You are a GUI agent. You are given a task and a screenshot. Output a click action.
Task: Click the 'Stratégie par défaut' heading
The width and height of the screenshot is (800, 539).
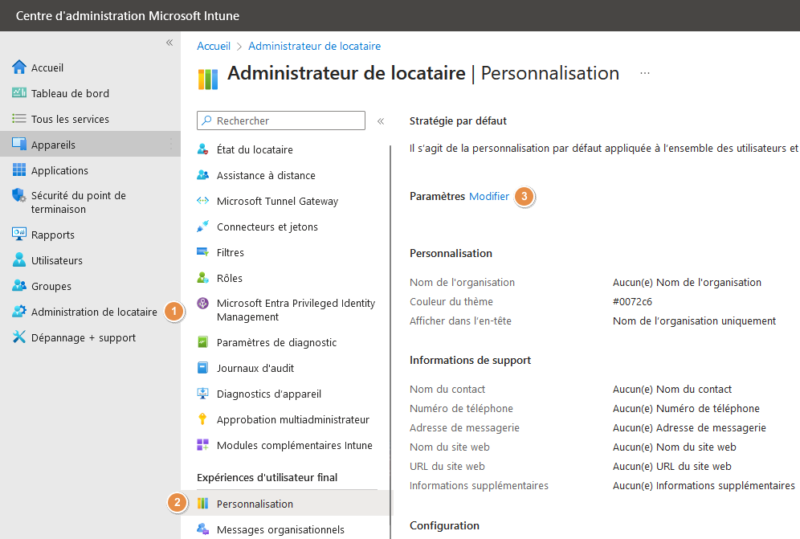pyautogui.click(x=458, y=121)
